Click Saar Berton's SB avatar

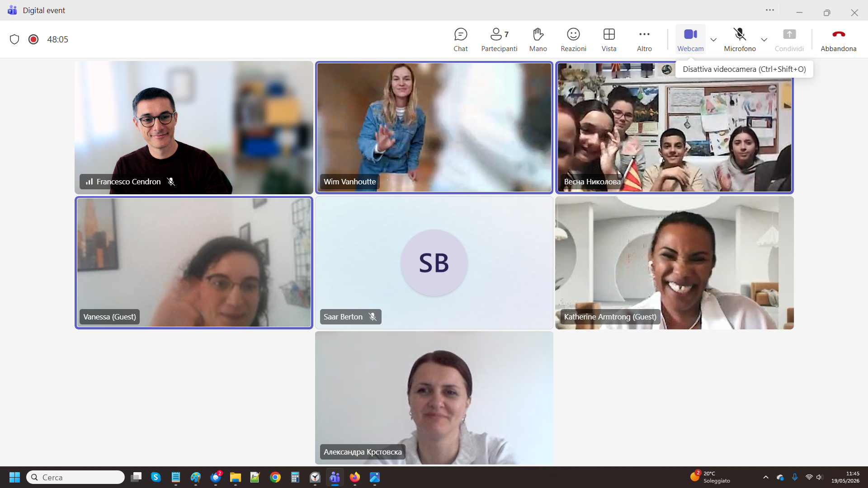pyautogui.click(x=434, y=263)
